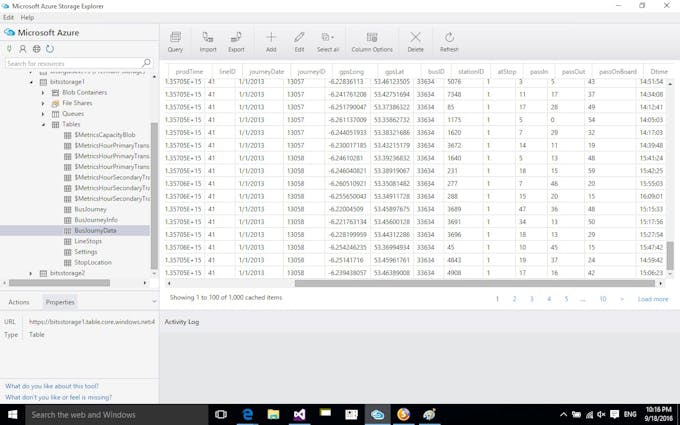
Task: Click the taskbar search box
Action: pos(117,415)
